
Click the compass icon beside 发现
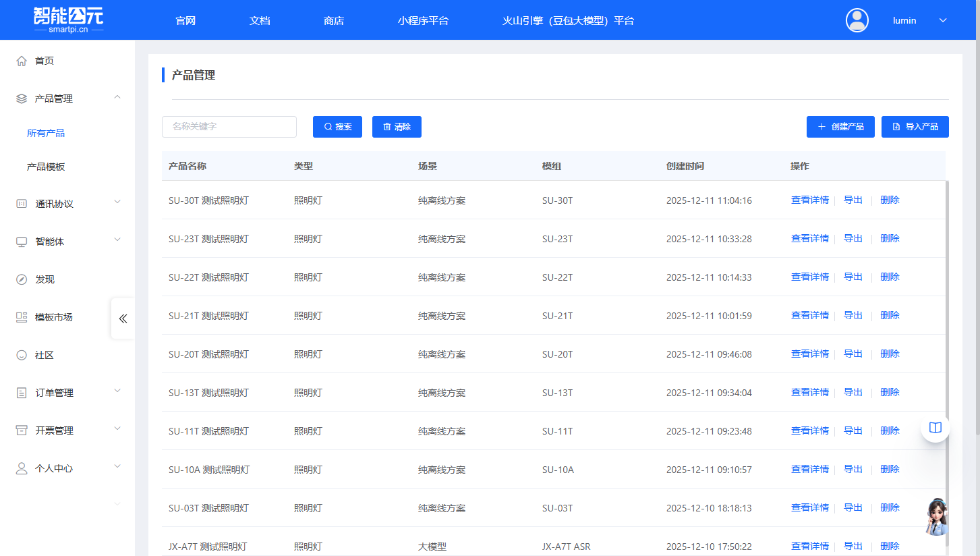pos(22,279)
